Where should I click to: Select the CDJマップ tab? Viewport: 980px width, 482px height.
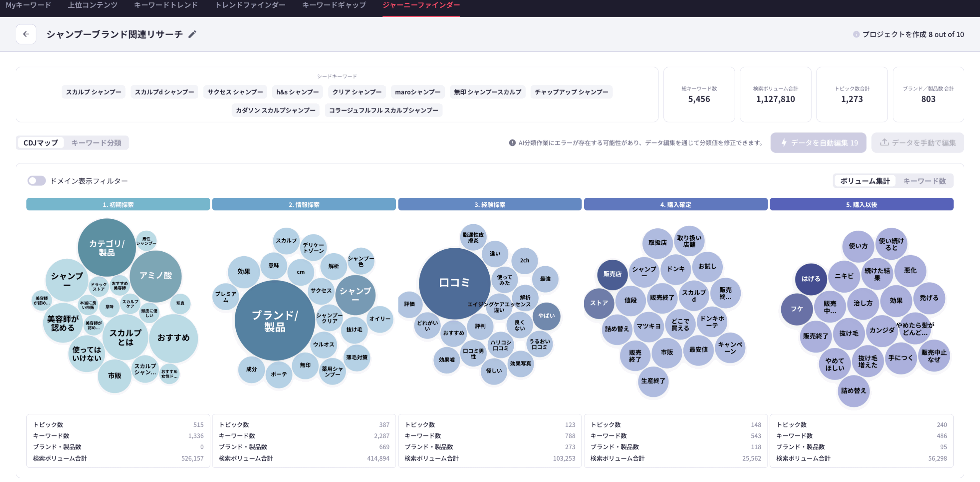pyautogui.click(x=41, y=143)
